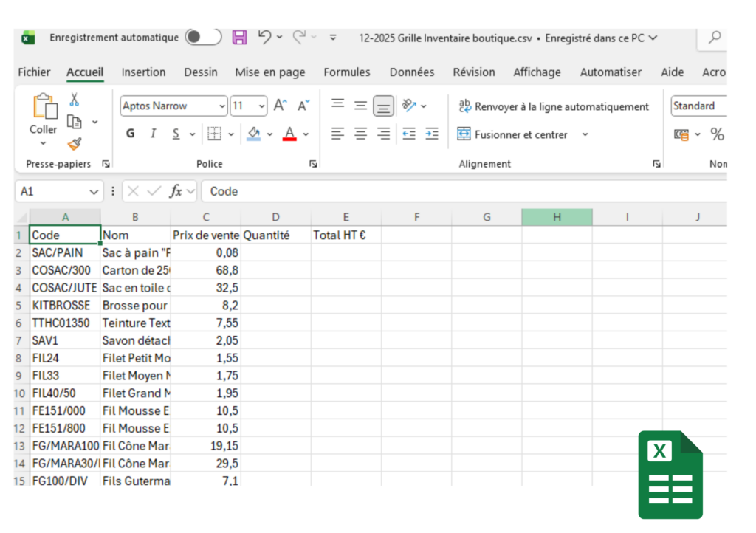Image resolution: width=756 pixels, height=533 pixels.
Task: Increase font size with large A
Action: tap(280, 106)
